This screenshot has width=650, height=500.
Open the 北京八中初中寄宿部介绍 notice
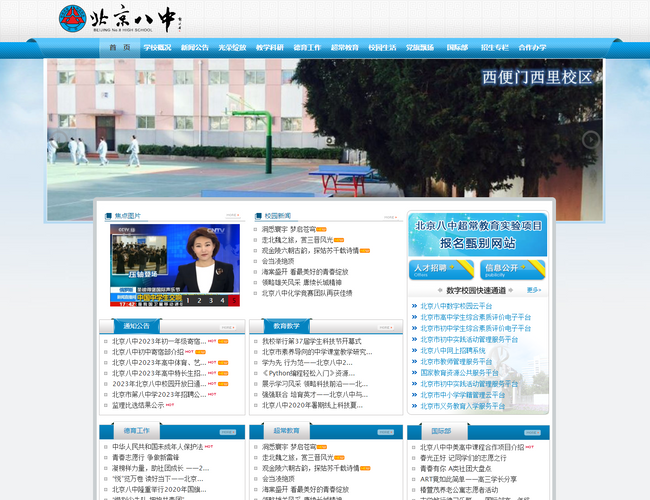(148, 352)
